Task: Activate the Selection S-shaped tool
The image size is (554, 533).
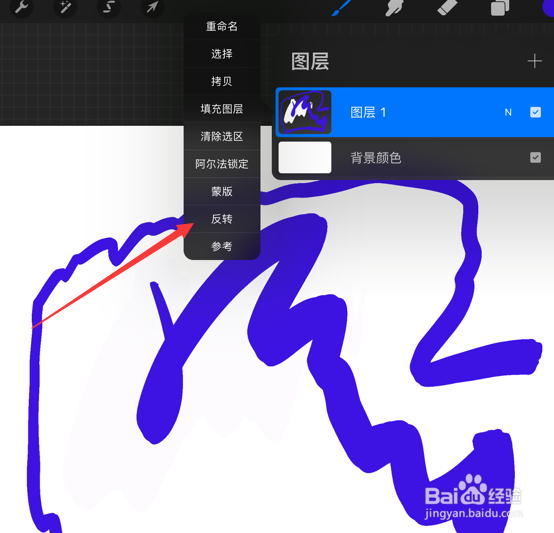Action: click(108, 6)
